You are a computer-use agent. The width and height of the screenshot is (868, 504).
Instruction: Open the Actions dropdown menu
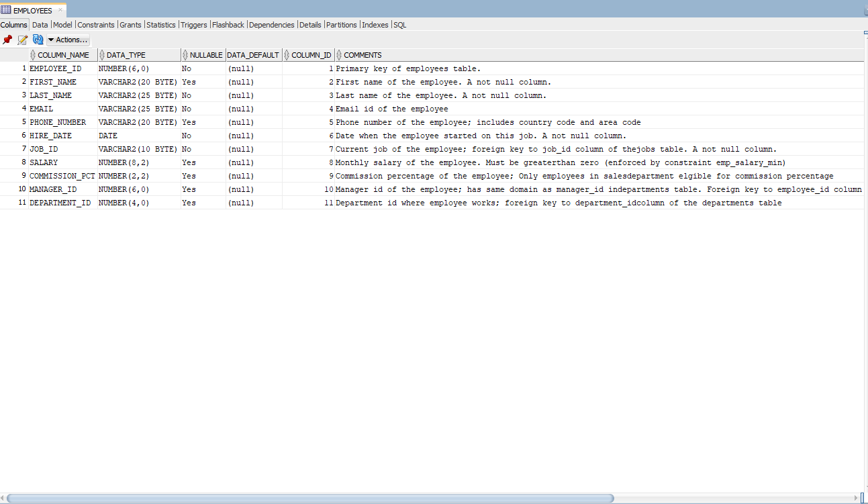coord(67,40)
